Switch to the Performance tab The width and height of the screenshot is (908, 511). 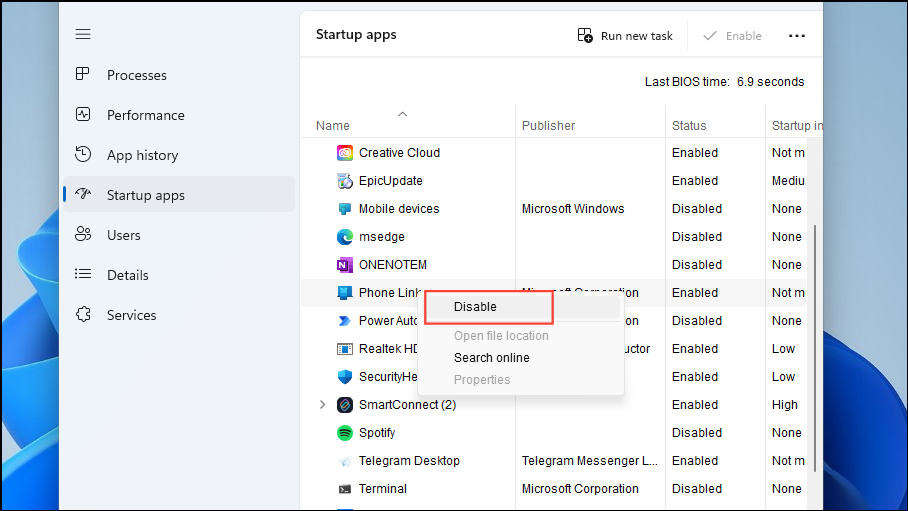coord(179,115)
